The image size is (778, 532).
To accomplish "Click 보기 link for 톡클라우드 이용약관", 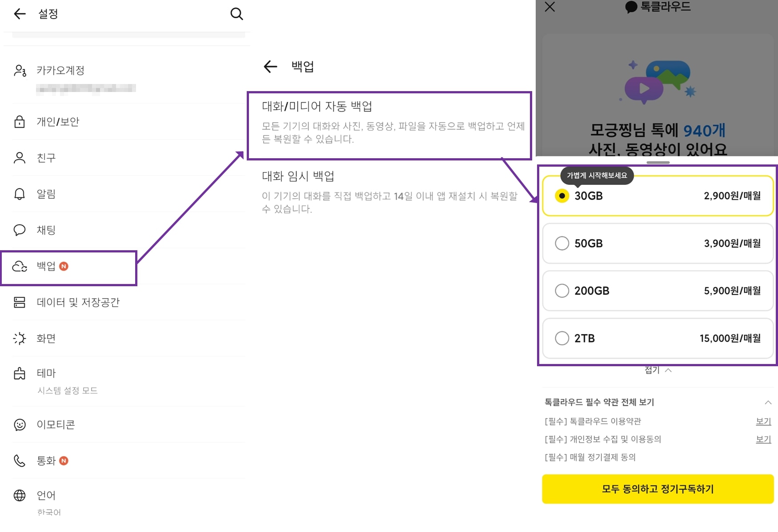I will (x=763, y=421).
